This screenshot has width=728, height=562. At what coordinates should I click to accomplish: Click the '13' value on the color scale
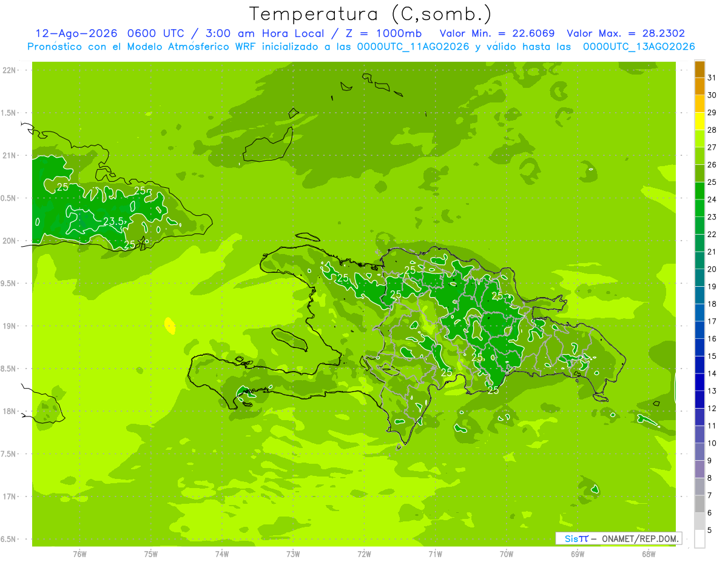712,391
